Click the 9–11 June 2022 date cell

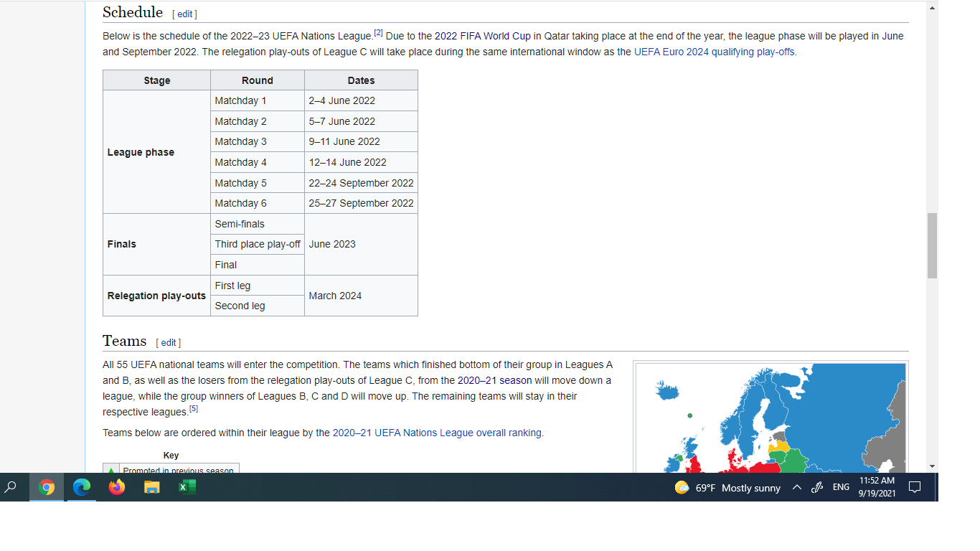361,141
